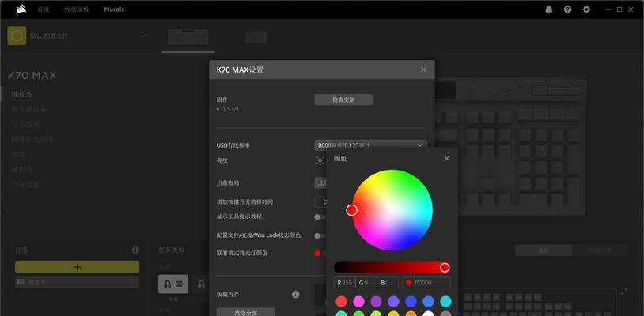This screenshot has width=644, height=316.
Task: Click the tournament mode red color swatch
Action: [x=317, y=254]
